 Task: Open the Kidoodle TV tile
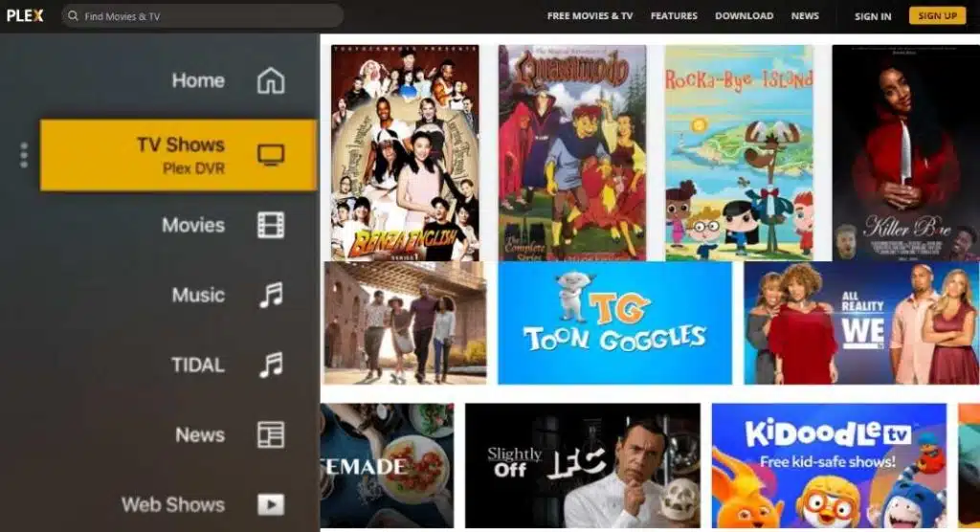coord(829,465)
